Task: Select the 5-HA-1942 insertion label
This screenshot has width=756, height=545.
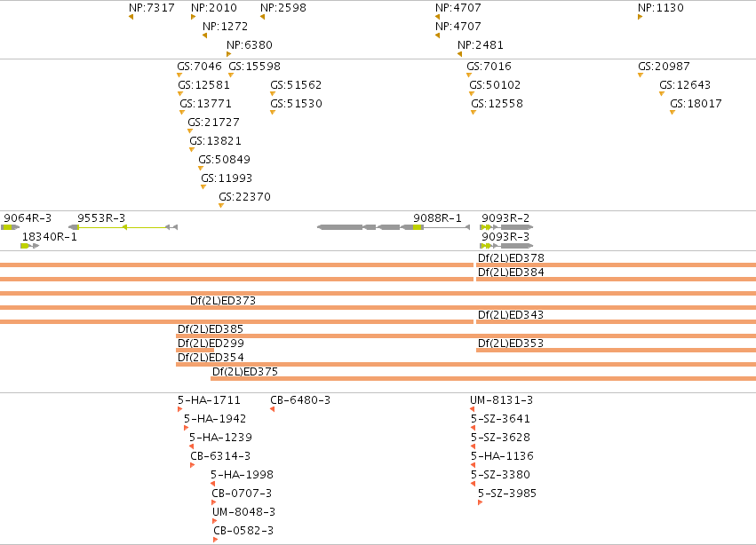Action: click(x=215, y=419)
